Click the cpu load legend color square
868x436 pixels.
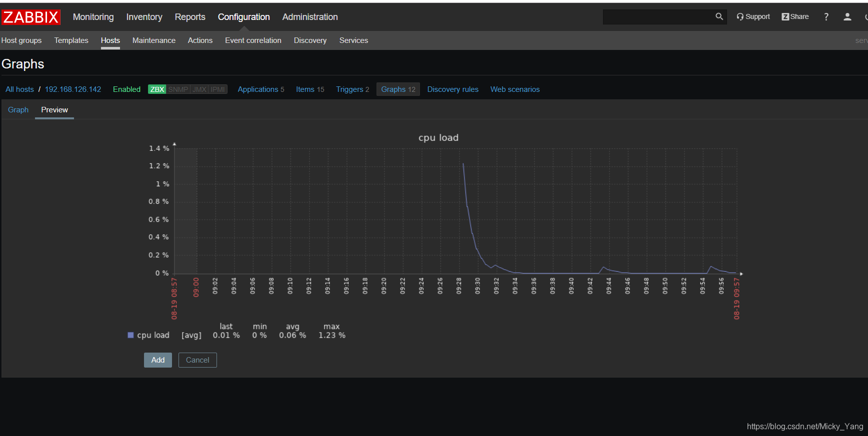[x=130, y=335]
